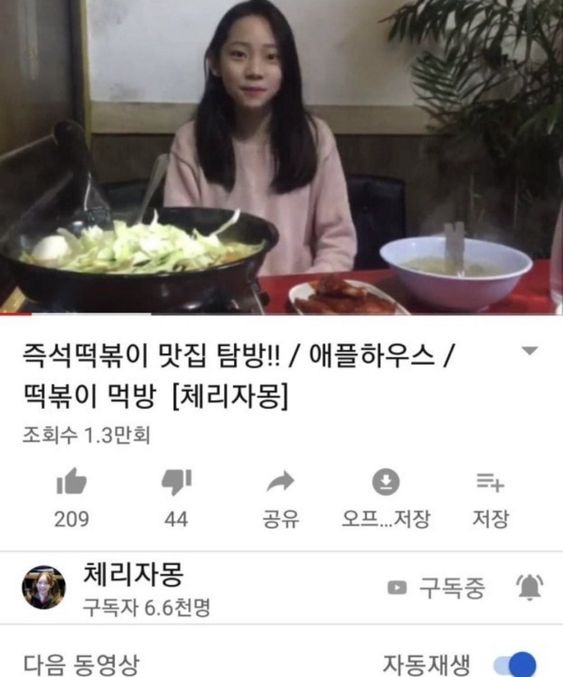563x677 pixels.
Task: Click the 구독자 6.6천명 subscriber count
Action: [x=146, y=607]
